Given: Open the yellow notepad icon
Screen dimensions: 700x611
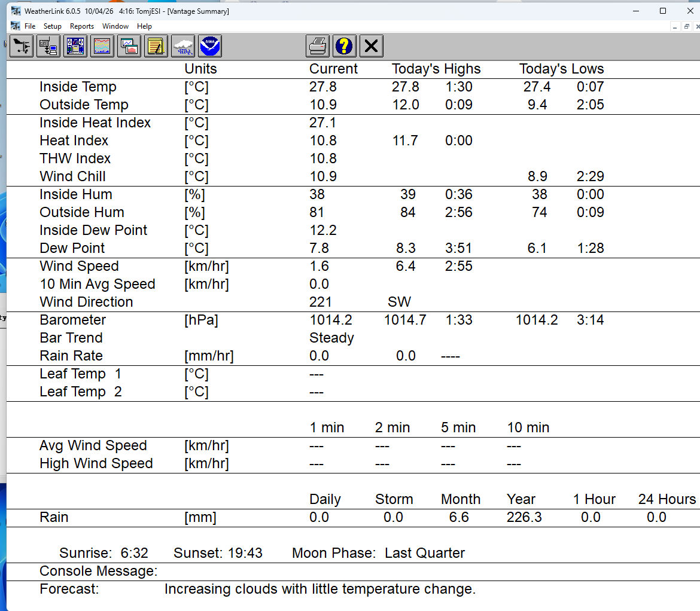Looking at the screenshot, I should tap(156, 46).
